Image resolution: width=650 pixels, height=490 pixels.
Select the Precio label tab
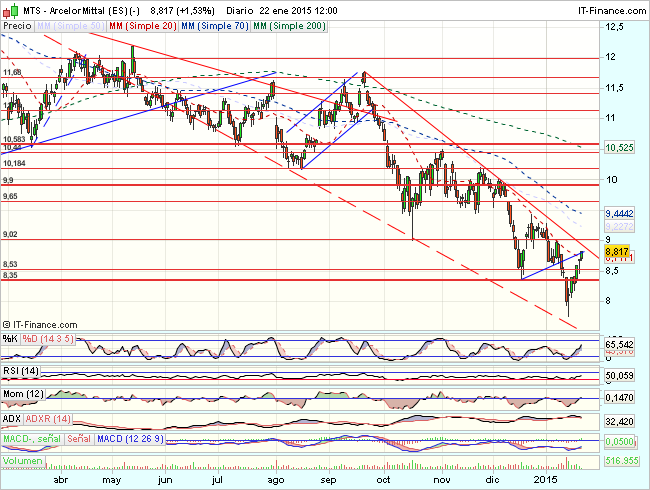point(17,23)
